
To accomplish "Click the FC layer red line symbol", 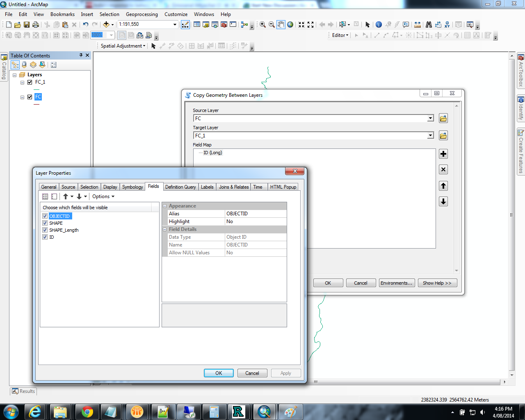I will (37, 105).
